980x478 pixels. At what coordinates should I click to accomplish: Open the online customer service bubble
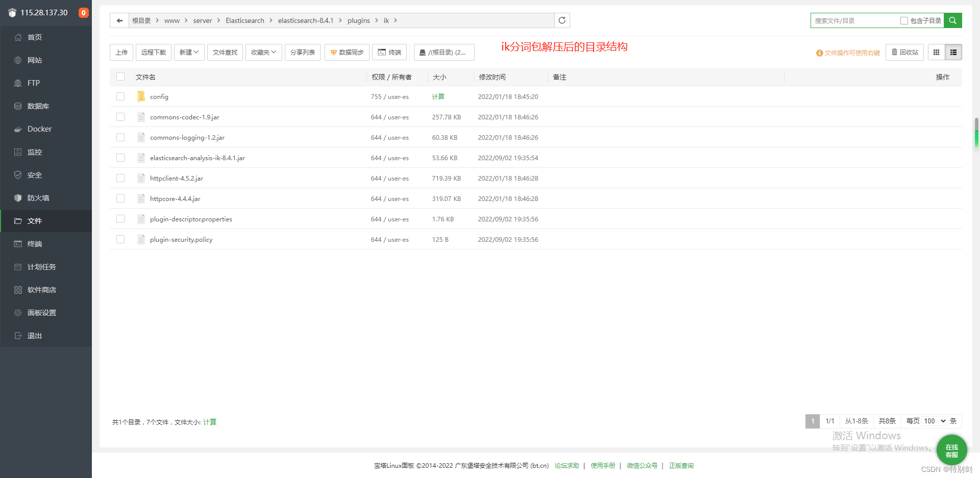[951, 450]
